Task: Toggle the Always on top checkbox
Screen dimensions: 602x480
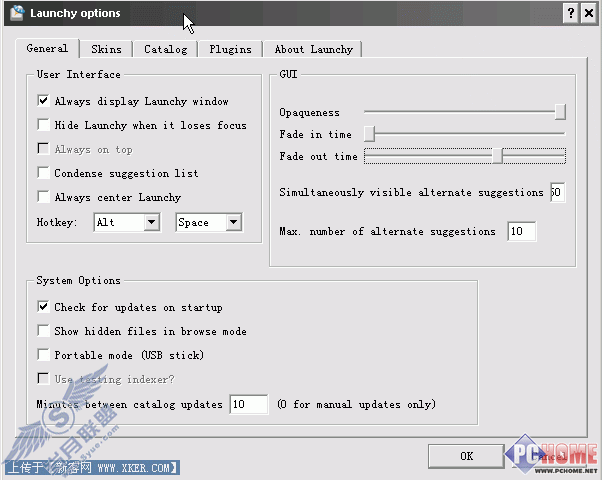Action: 43,149
